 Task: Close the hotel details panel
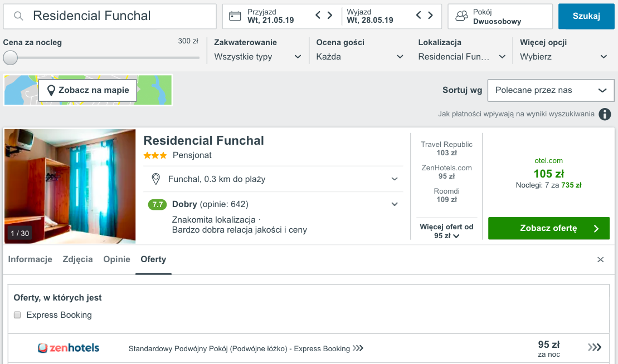click(x=600, y=260)
